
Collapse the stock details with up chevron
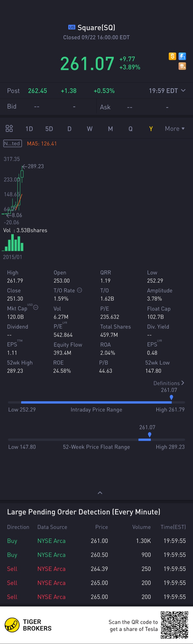click(100, 493)
